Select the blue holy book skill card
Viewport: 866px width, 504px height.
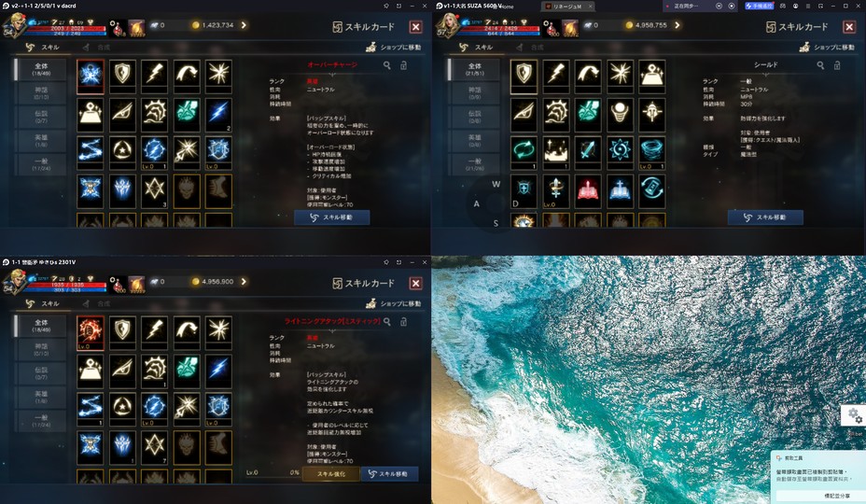point(620,191)
